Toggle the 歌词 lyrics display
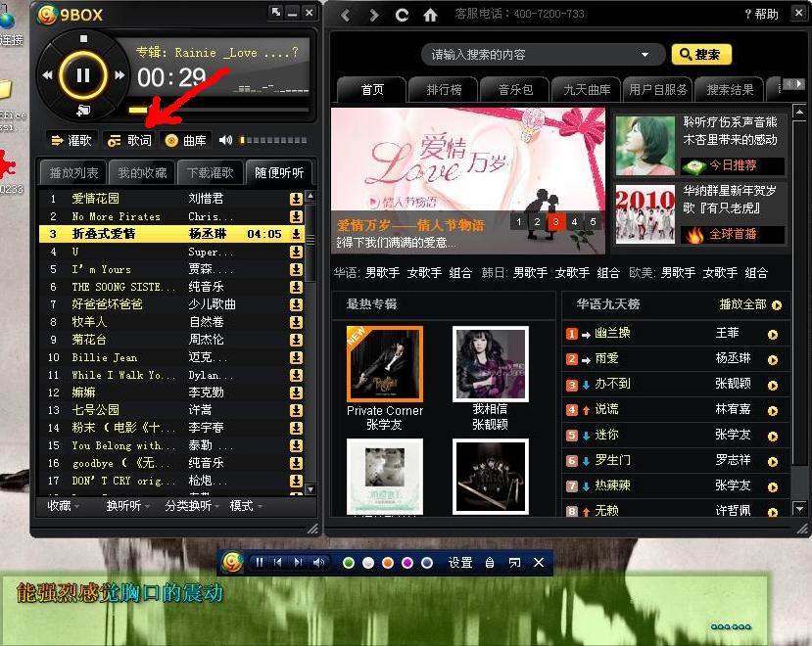The image size is (812, 646). click(129, 140)
